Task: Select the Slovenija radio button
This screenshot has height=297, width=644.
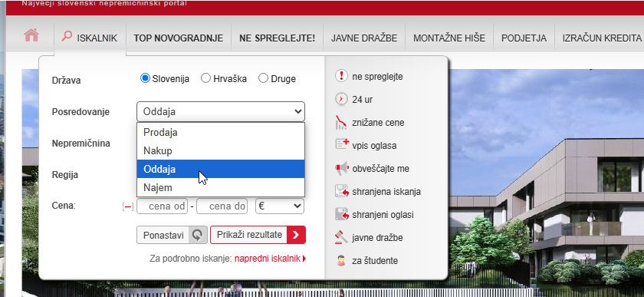Action: tap(145, 78)
